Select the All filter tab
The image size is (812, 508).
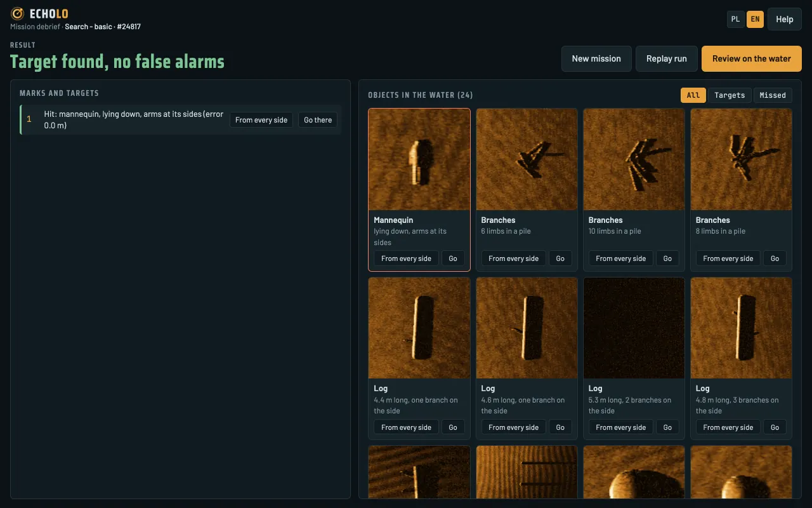693,95
